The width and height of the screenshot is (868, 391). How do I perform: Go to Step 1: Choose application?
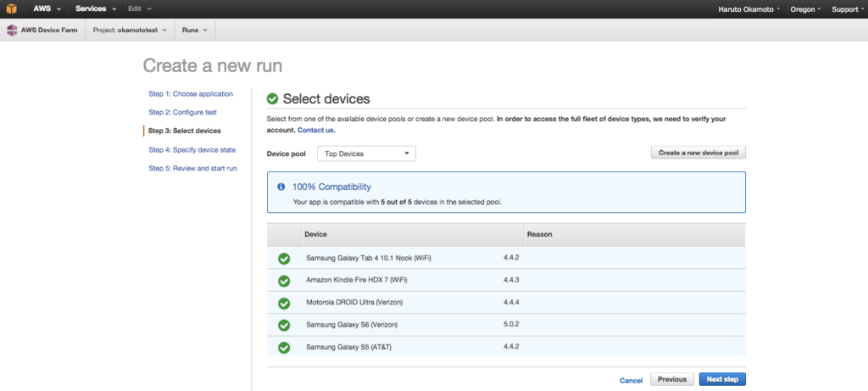[191, 94]
